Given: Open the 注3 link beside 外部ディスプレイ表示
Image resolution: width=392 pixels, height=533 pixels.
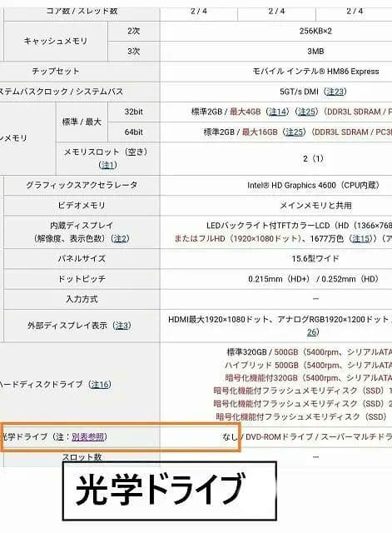Looking at the screenshot, I should [x=122, y=326].
